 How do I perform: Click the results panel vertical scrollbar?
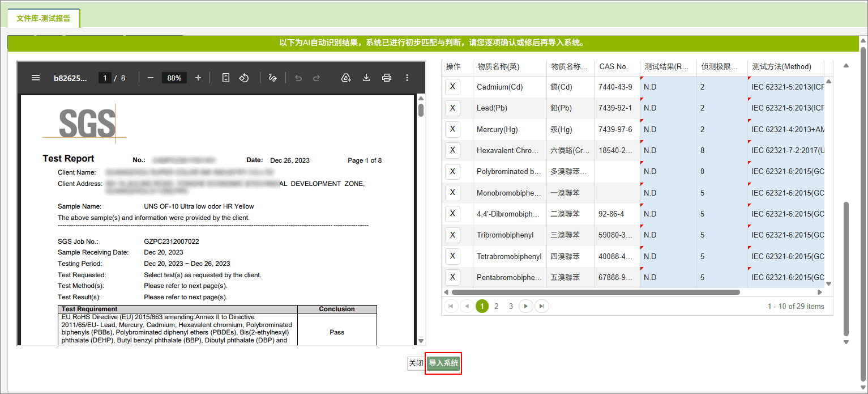(x=846, y=269)
